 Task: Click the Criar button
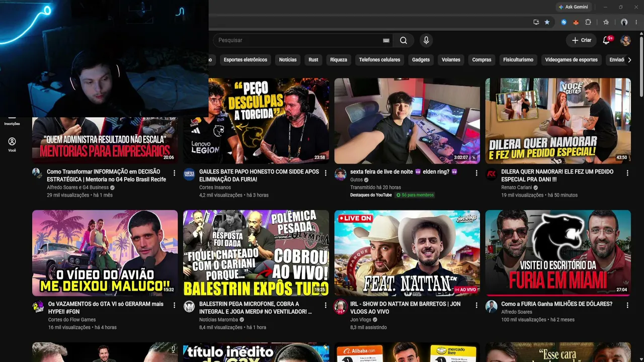[x=582, y=40]
